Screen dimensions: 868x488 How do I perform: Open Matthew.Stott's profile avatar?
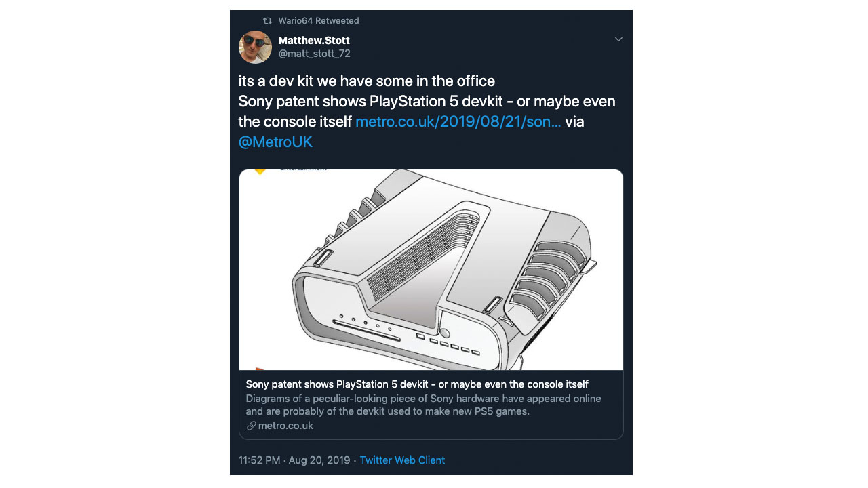255,47
